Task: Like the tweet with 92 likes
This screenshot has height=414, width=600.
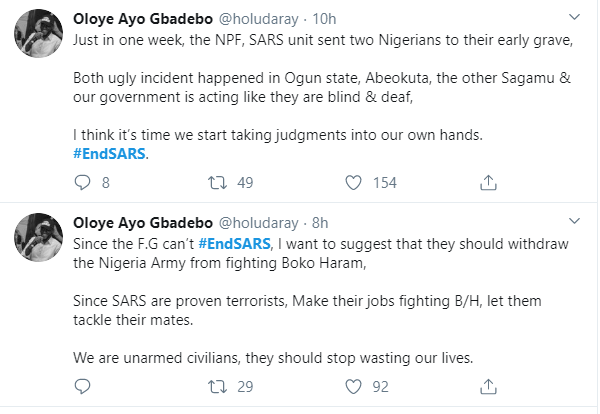Action: [352, 385]
